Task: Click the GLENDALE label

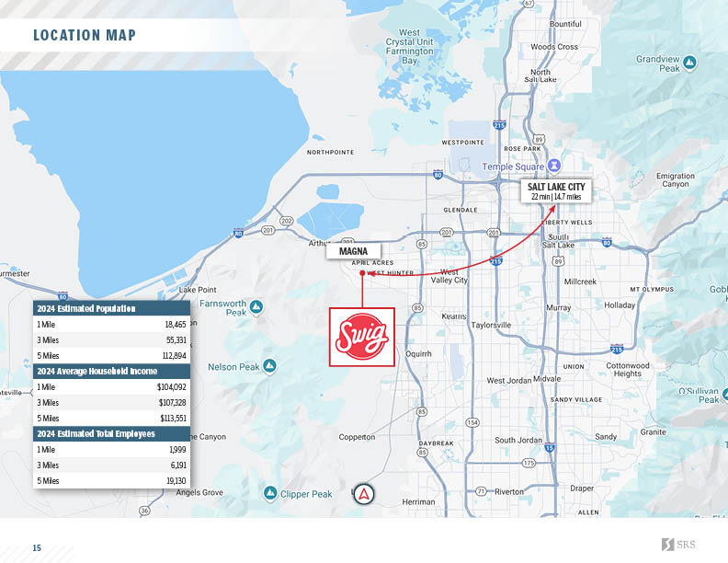Action: coord(461,210)
